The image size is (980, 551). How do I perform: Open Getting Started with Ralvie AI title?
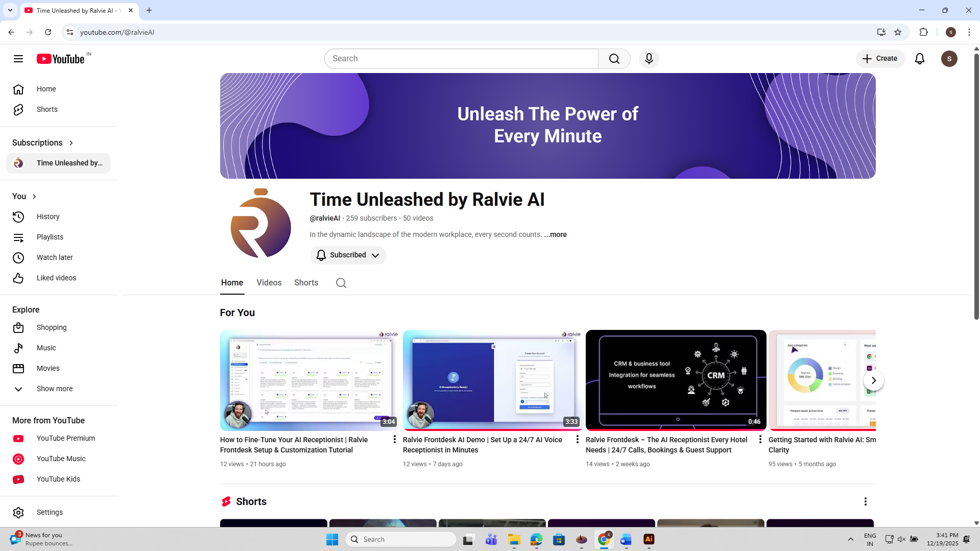pyautogui.click(x=822, y=445)
